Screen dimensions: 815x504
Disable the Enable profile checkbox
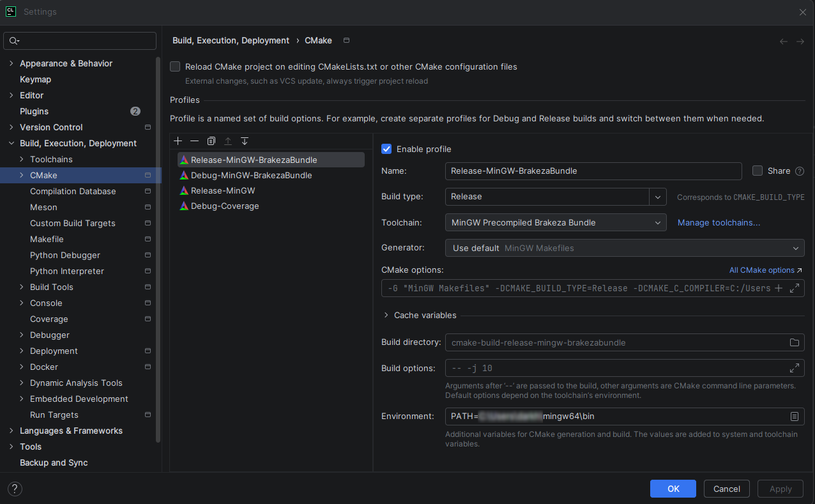(386, 149)
